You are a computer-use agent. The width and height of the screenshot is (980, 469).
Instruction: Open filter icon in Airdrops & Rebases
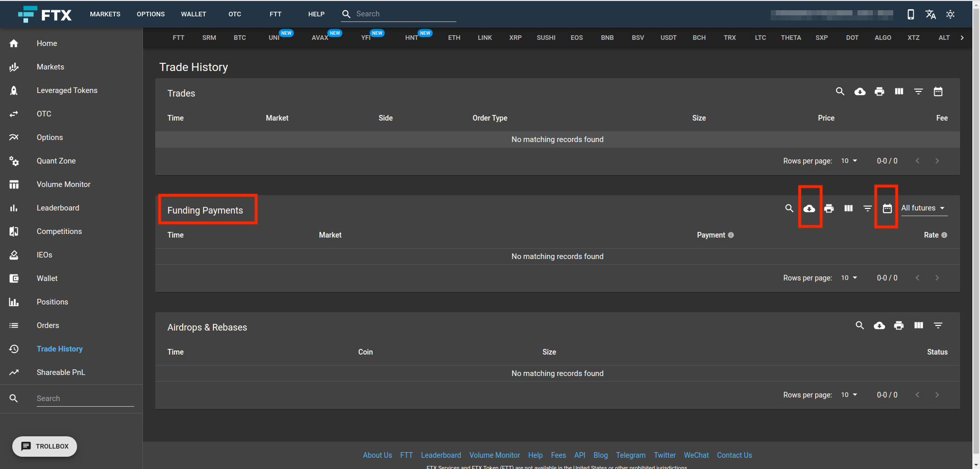tap(938, 325)
